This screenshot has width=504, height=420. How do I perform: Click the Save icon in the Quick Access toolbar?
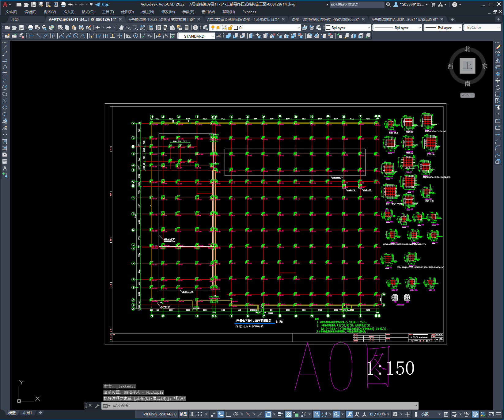tap(34, 4)
